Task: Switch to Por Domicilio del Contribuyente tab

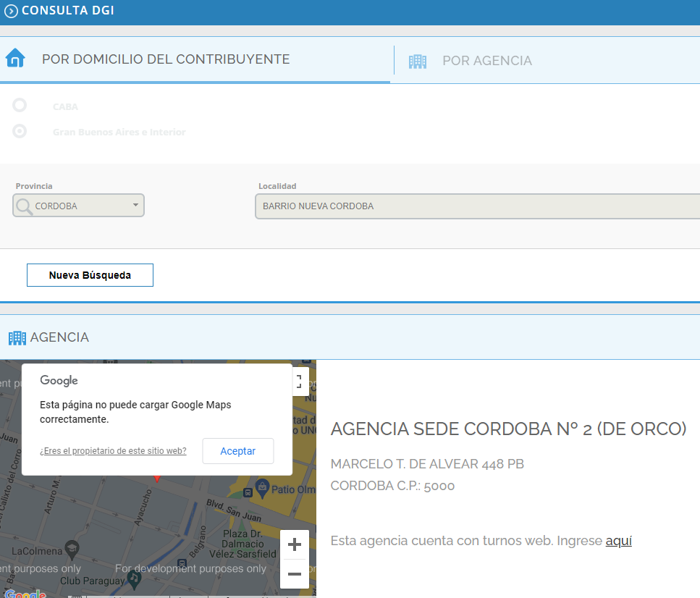Action: pos(166,59)
